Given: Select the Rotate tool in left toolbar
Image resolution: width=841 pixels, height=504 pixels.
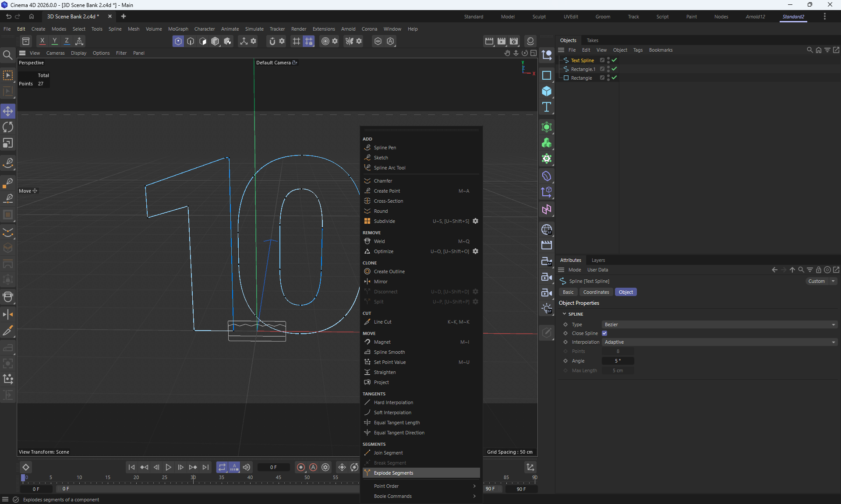Looking at the screenshot, I should (x=8, y=127).
